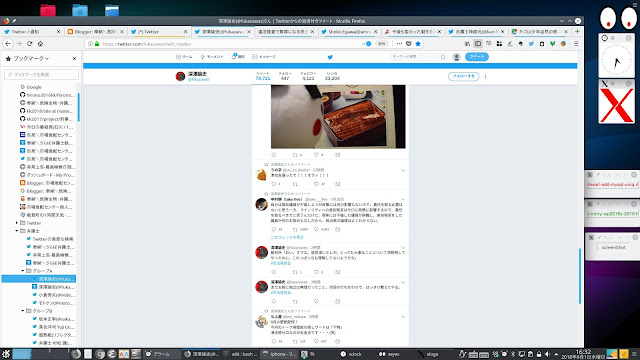Show hidden system tray icons arrow
The image size is (640, 360).
[556, 354]
